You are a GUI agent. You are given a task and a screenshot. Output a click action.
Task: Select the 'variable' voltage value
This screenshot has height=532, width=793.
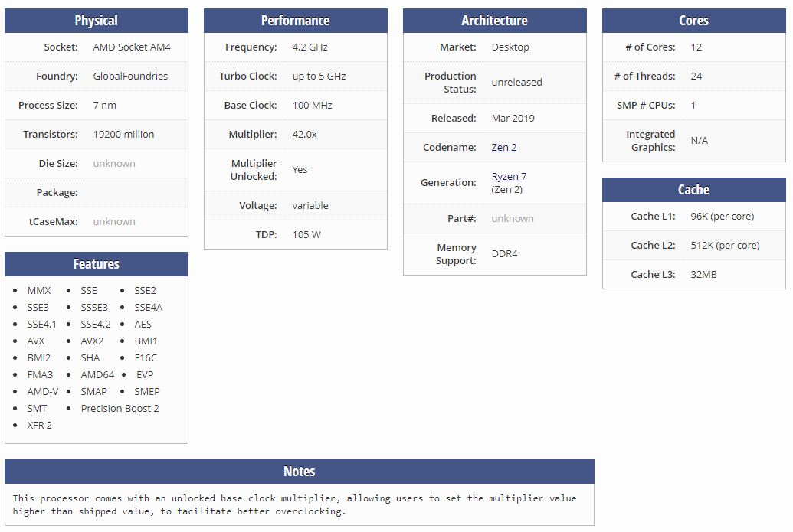(310, 206)
